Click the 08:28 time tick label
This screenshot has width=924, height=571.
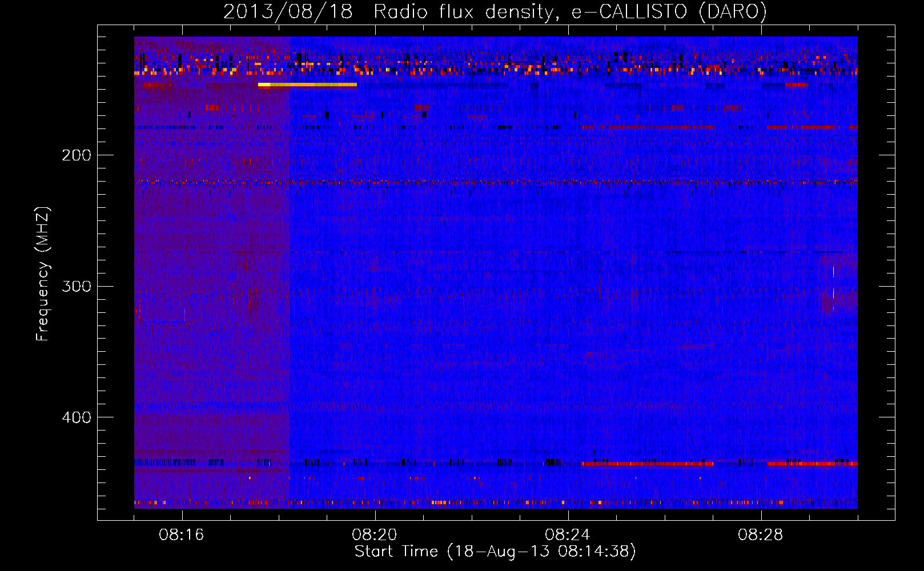[x=761, y=535]
